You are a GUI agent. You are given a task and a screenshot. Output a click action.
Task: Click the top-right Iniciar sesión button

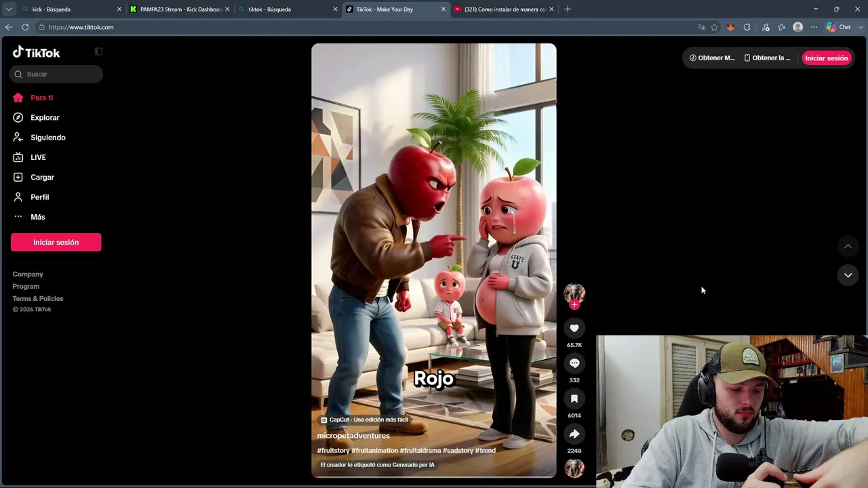tap(827, 58)
